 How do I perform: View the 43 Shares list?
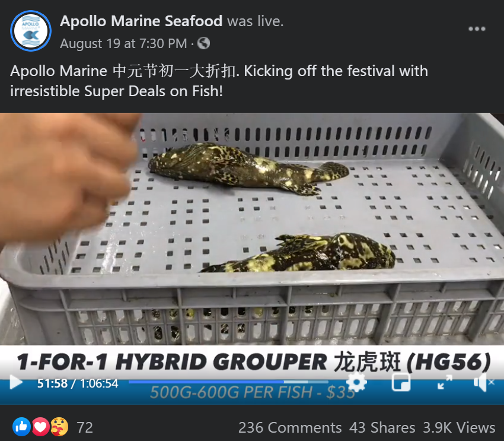click(x=382, y=427)
